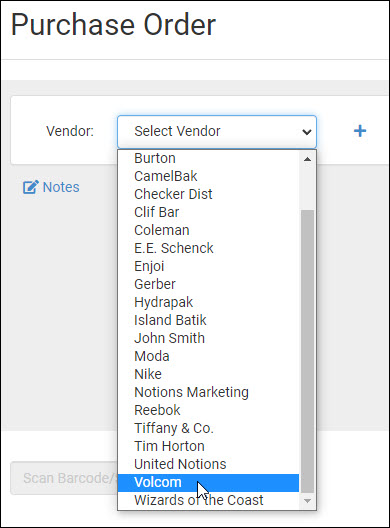The height and width of the screenshot is (528, 390).
Task: Select Checker Dist vendor
Action: coord(208,194)
